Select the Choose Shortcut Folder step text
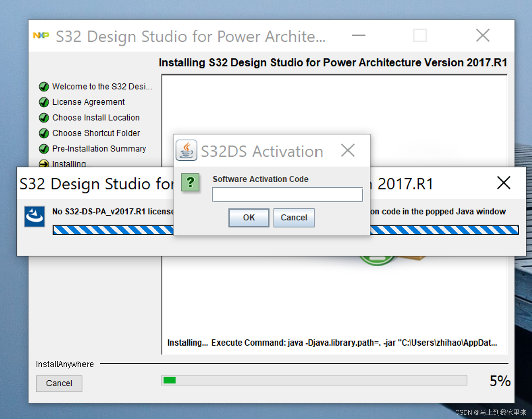 96,133
